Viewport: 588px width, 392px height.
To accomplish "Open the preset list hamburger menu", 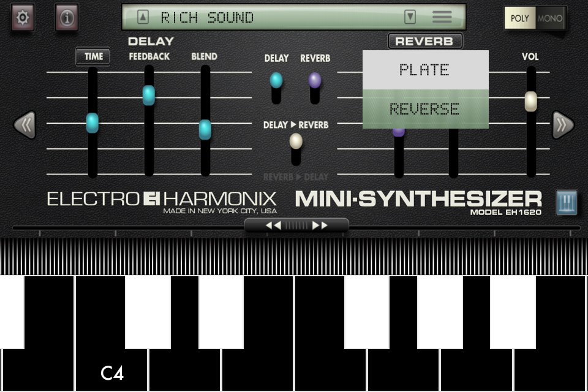I will (x=442, y=17).
